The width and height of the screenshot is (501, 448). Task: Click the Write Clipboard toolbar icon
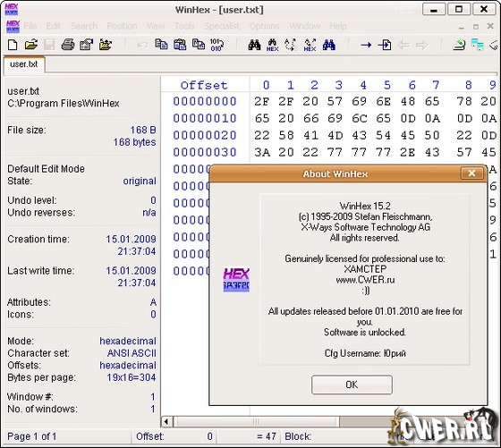tap(199, 45)
